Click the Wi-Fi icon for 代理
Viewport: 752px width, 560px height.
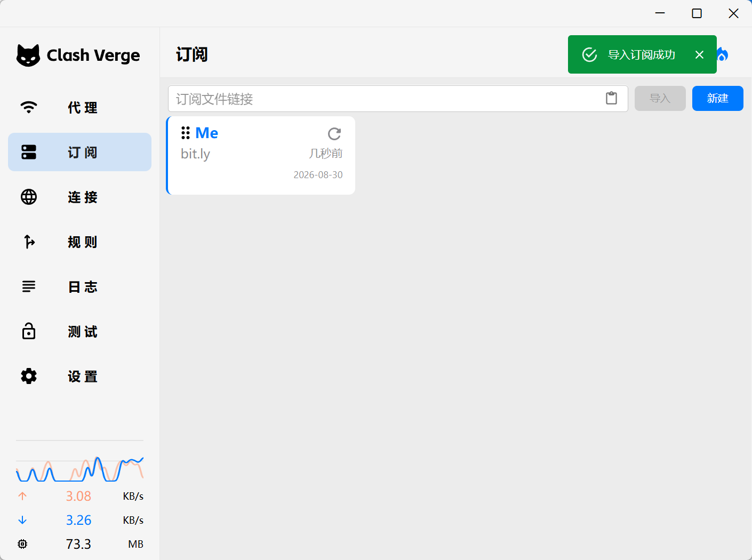pyautogui.click(x=29, y=107)
